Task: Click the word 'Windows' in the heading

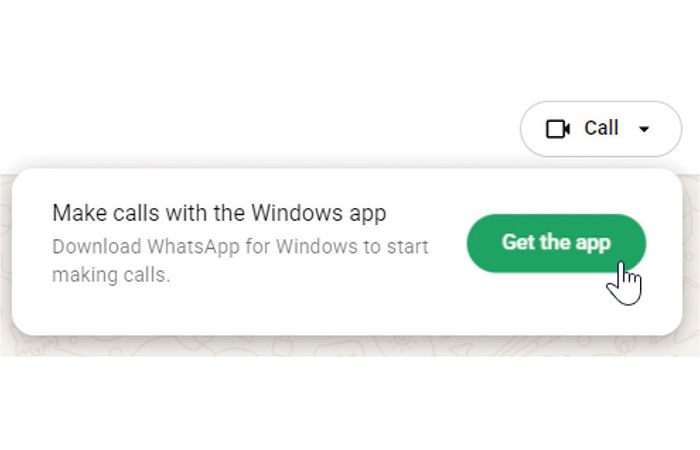Action: tap(296, 212)
